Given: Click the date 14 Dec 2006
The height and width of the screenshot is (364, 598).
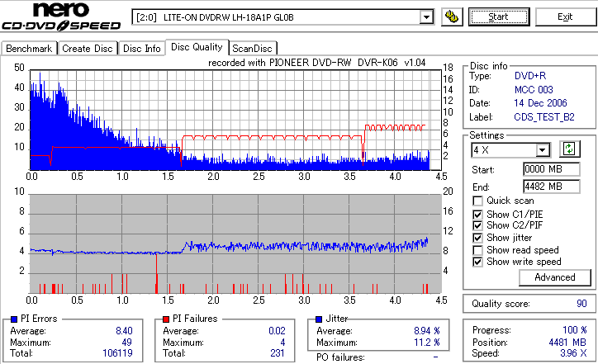Looking at the screenshot, I should point(540,103).
